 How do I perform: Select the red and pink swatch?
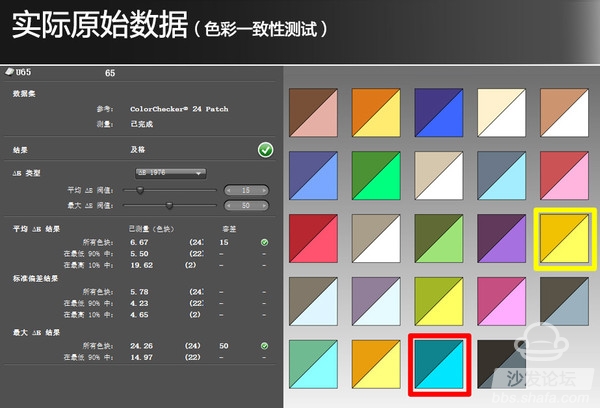(x=564, y=176)
